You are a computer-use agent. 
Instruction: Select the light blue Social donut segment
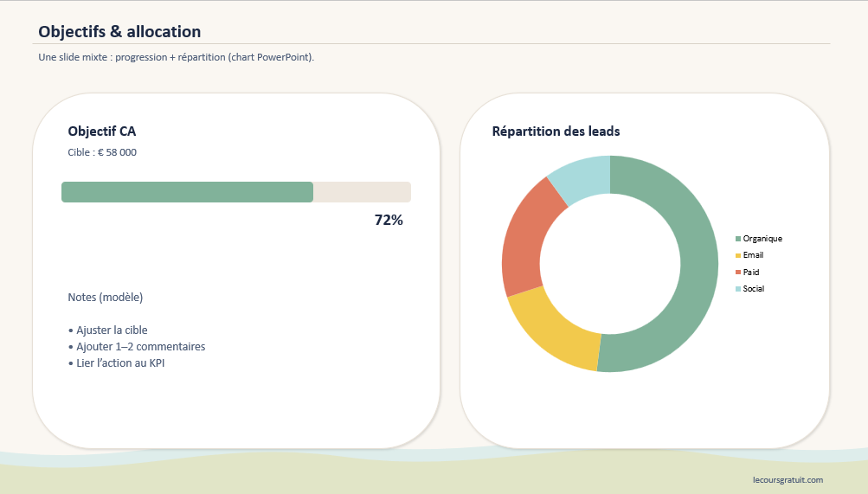click(582, 177)
